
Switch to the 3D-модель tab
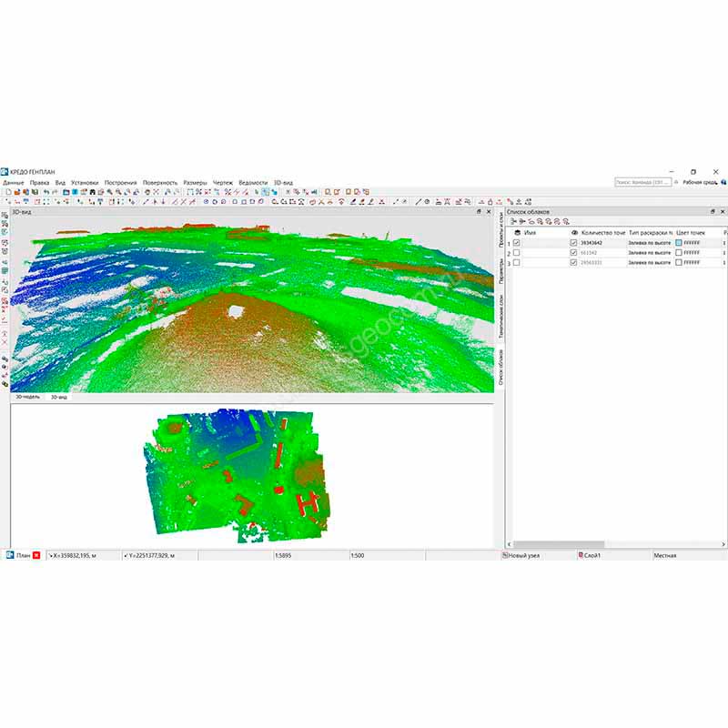(27, 397)
